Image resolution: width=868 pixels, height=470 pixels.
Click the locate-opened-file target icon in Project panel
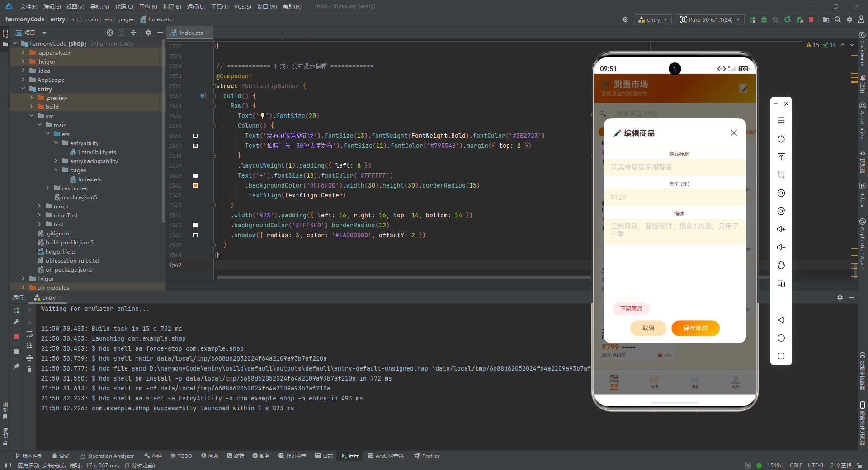coord(110,33)
